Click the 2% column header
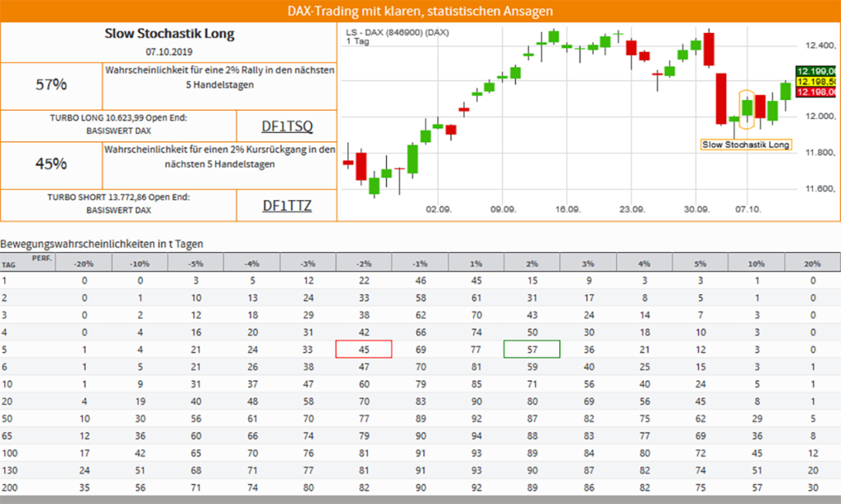 tap(532, 263)
